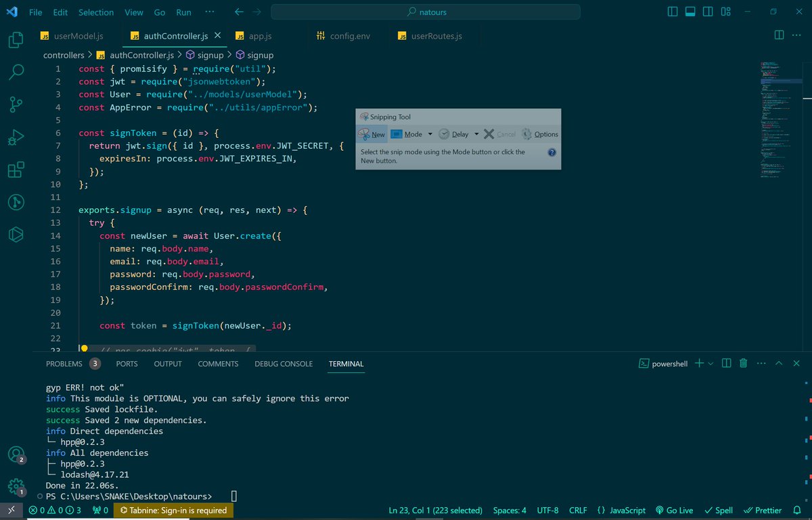Open Snipping Tool help icon
The width and height of the screenshot is (812, 520).
click(x=551, y=153)
